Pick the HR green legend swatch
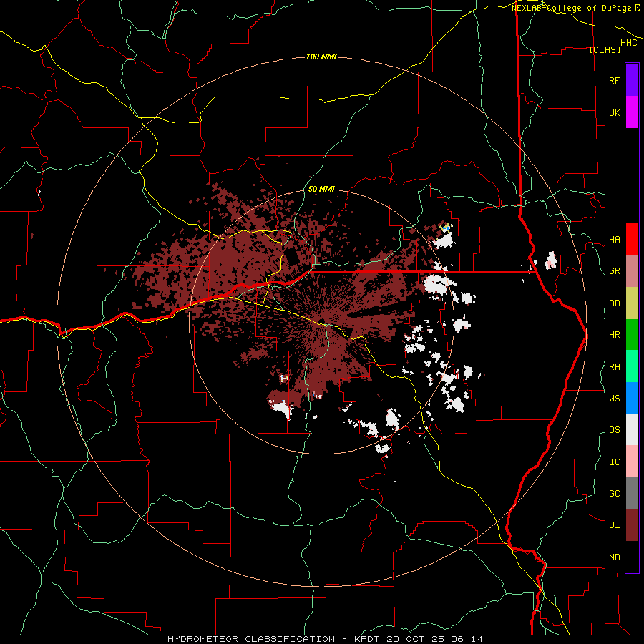The width and height of the screenshot is (644, 644). pyautogui.click(x=632, y=335)
